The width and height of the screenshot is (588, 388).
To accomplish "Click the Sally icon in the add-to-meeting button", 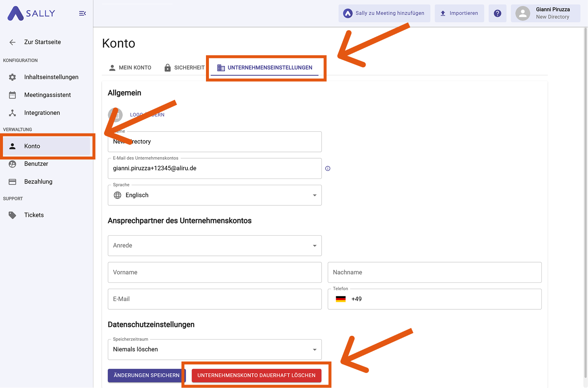I will tap(348, 13).
